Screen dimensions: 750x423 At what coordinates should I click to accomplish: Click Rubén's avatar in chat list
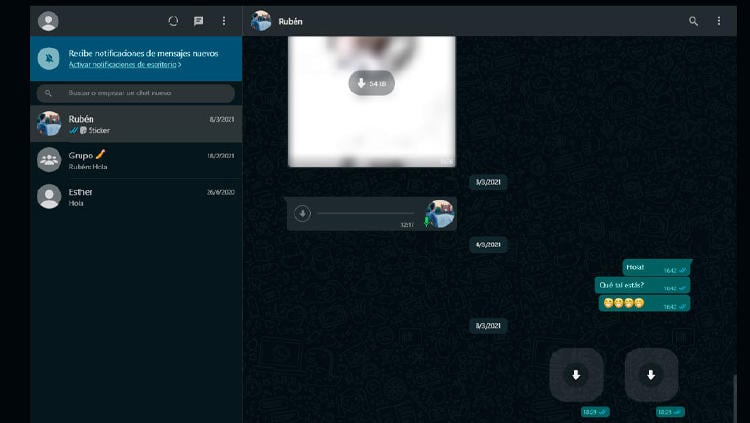point(49,123)
